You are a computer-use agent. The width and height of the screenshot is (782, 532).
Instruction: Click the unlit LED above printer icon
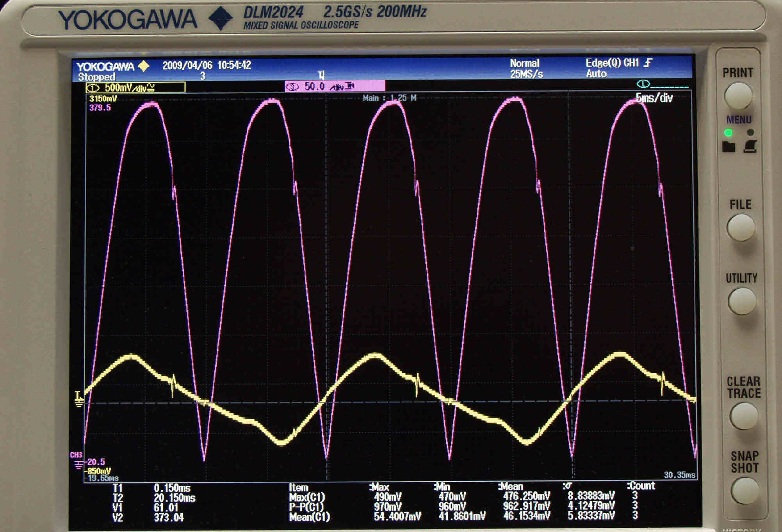click(x=750, y=133)
